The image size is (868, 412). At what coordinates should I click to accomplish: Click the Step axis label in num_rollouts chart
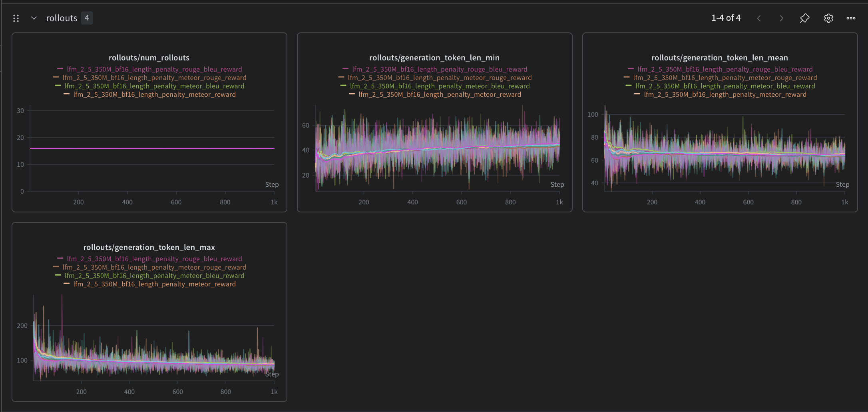pyautogui.click(x=272, y=184)
